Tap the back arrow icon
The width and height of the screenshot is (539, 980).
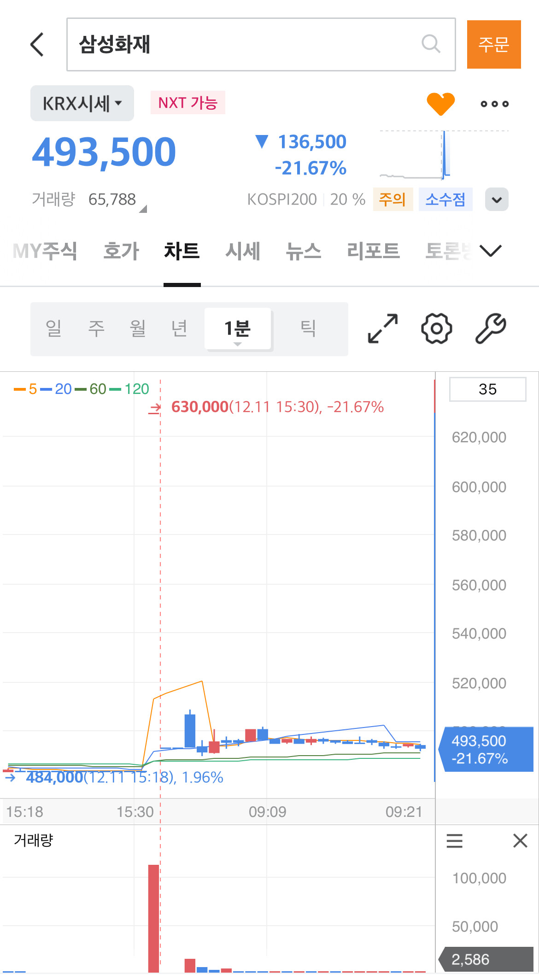(37, 45)
